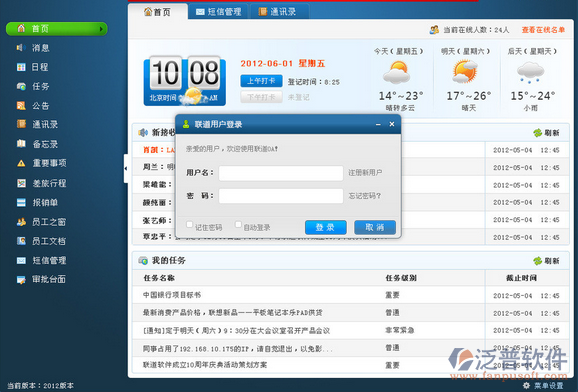Image resolution: width=578 pixels, height=392 pixels.
Task: Collapse the left sidebar with the arrow handle
Action: [x=126, y=168]
